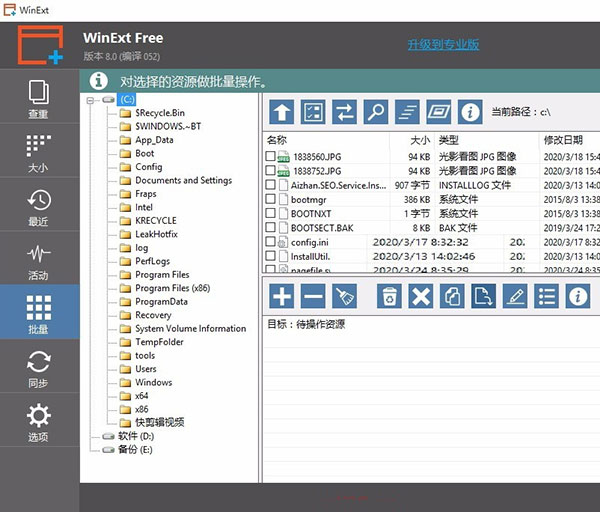600x512 pixels.
Task: Check the box for 1838560.JPG
Action: 270,156
